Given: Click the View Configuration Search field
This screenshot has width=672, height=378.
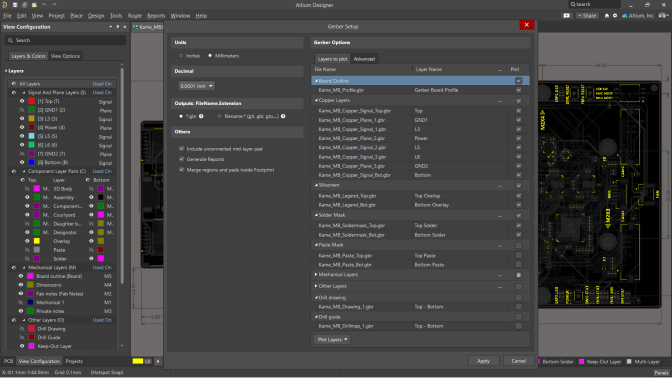Looking at the screenshot, I should (x=65, y=40).
